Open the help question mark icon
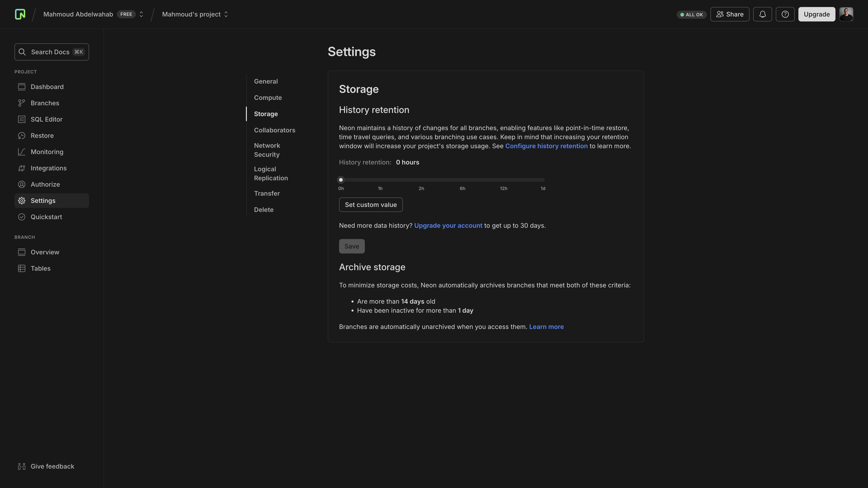868x488 pixels. [785, 14]
